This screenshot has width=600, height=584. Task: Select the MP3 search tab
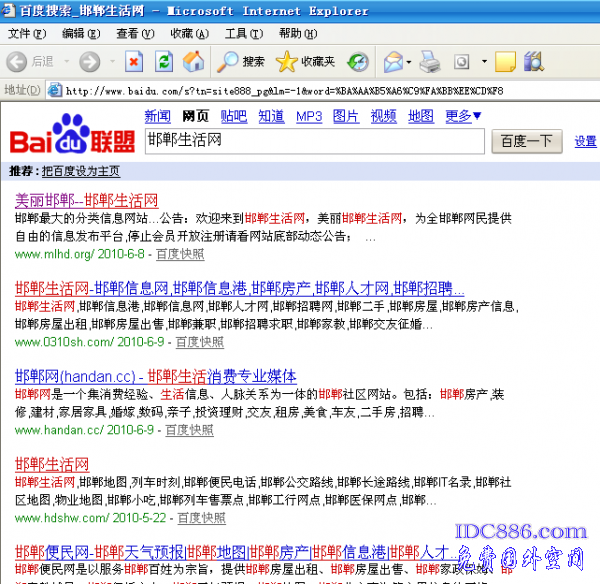309,116
